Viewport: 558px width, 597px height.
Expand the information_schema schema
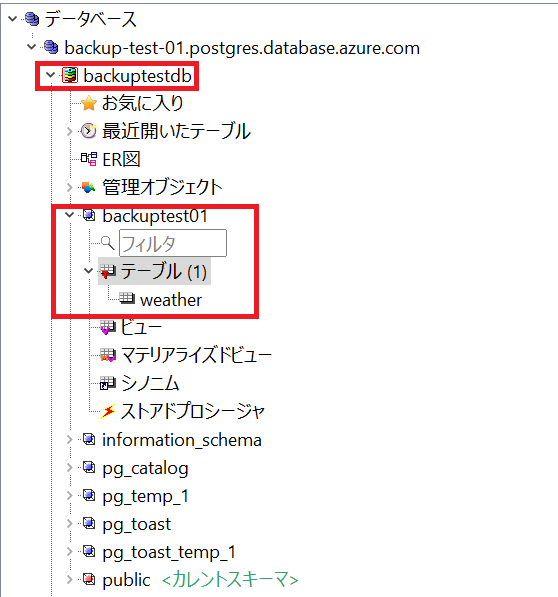69,440
